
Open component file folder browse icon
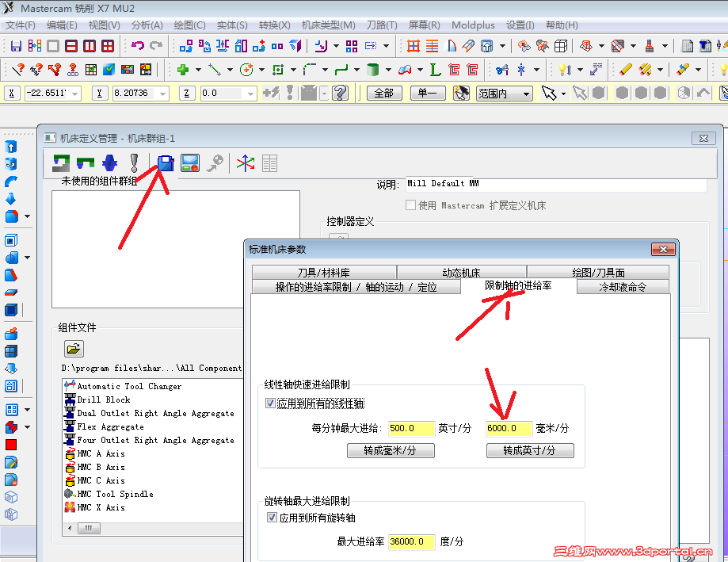[74, 348]
